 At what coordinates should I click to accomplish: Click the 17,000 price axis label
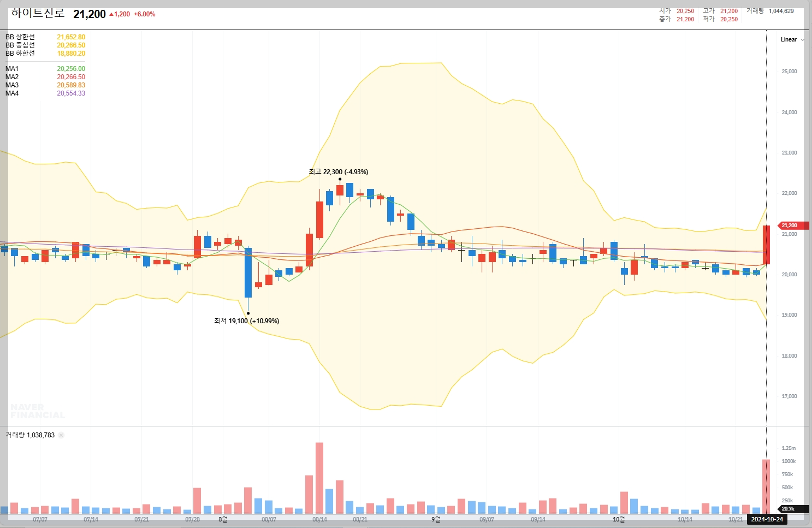click(789, 396)
